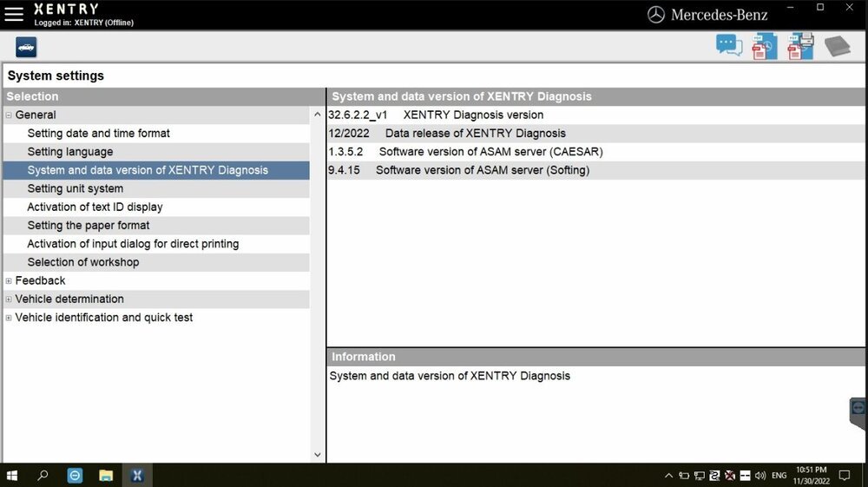Open the chat feedback bubble icon
The height and width of the screenshot is (487, 868).
pos(728,46)
